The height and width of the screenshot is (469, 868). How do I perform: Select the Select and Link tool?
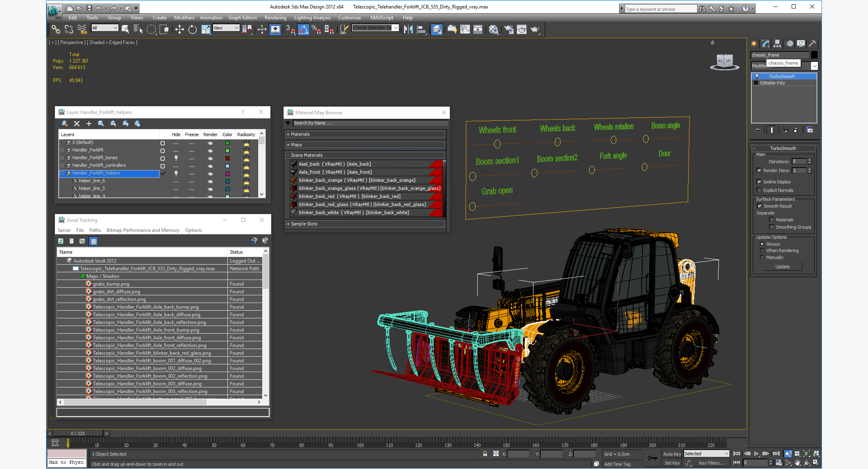tap(56, 29)
